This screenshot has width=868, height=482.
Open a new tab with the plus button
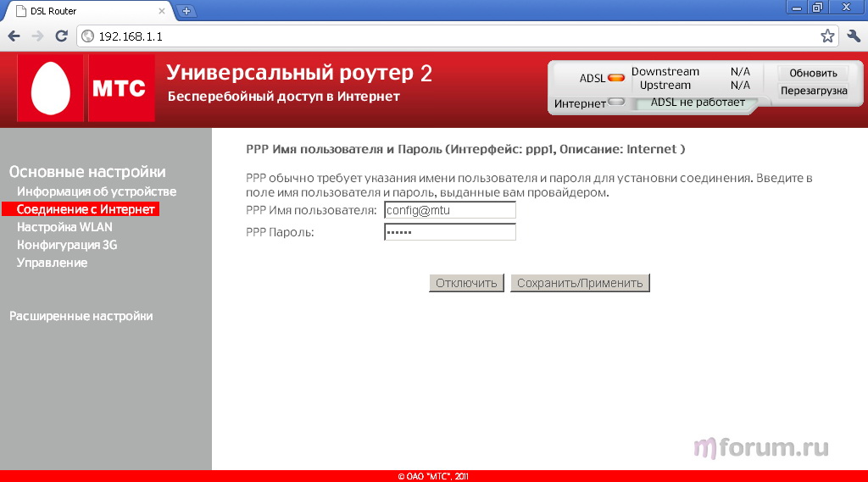pos(186,10)
